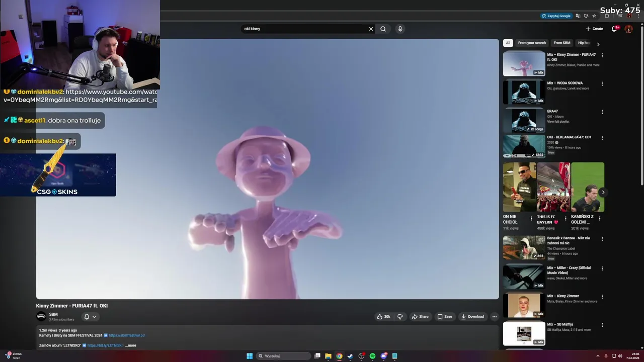644x362 pixels.
Task: Expand description with ...more
Action: pos(131,345)
